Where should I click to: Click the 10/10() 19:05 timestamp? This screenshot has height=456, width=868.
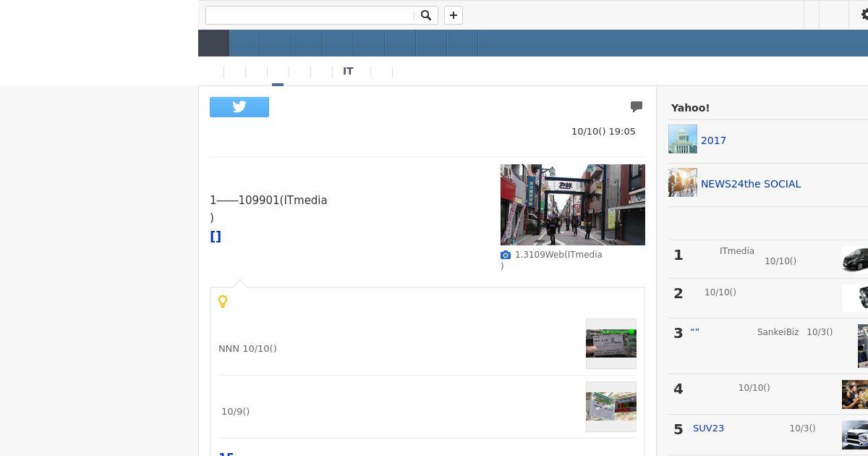(x=603, y=132)
